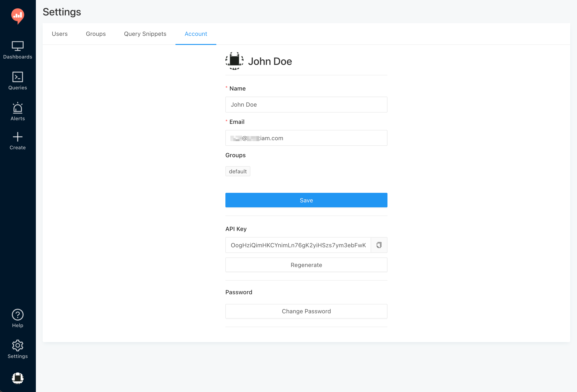Click the API Key section label
The height and width of the screenshot is (392, 577).
[236, 229]
